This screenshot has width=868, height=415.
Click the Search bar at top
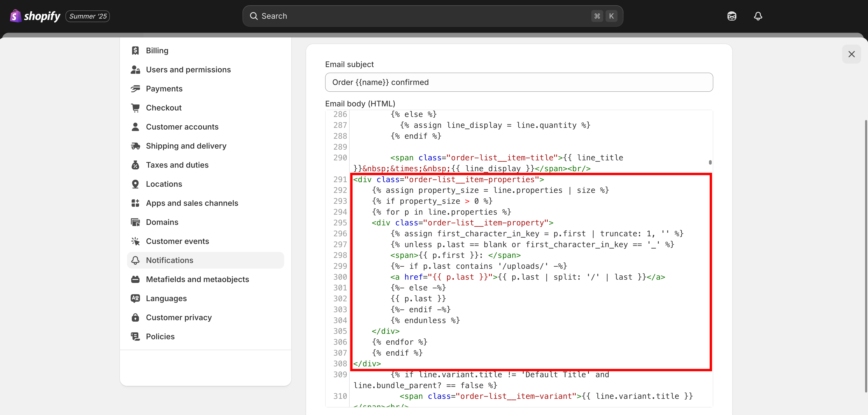click(433, 16)
